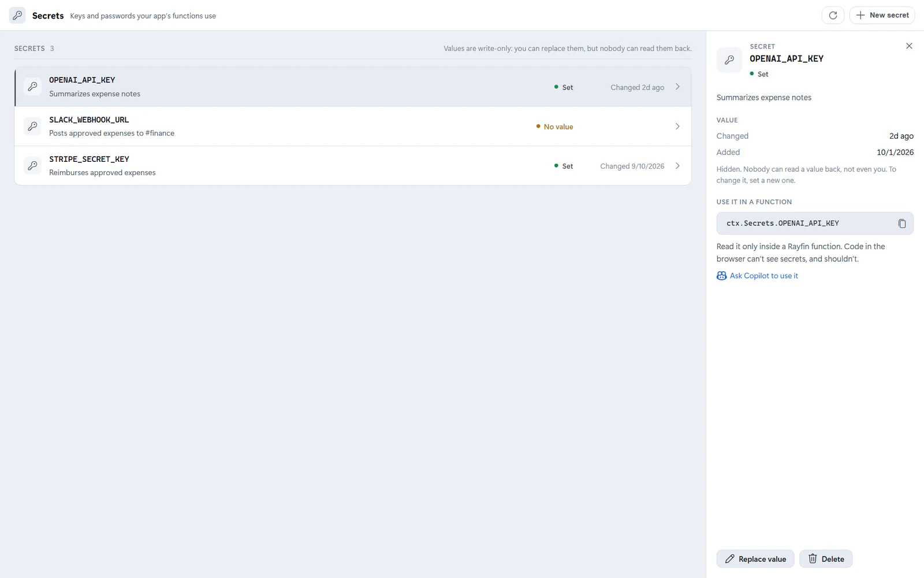The height and width of the screenshot is (578, 924).
Task: Select the OPENAI_API_KEY name in list
Action: tap(82, 80)
